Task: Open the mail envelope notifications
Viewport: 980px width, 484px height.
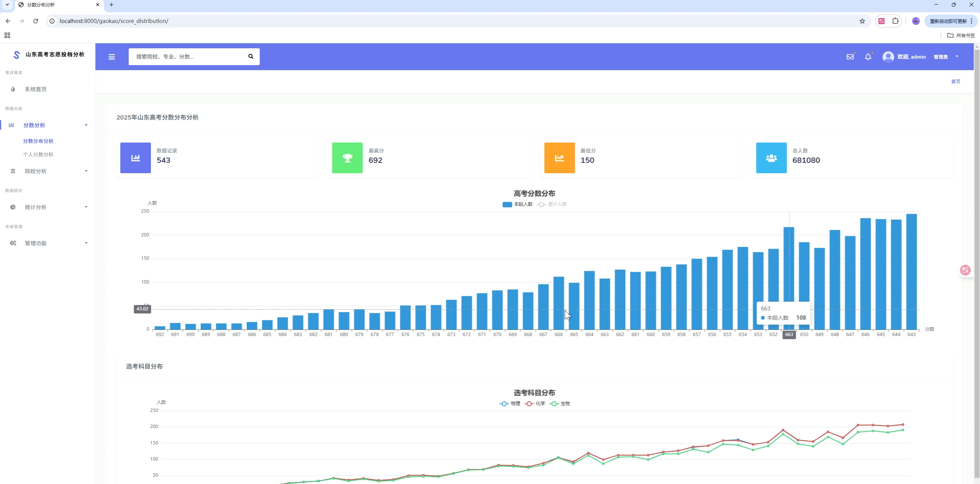Action: [850, 57]
